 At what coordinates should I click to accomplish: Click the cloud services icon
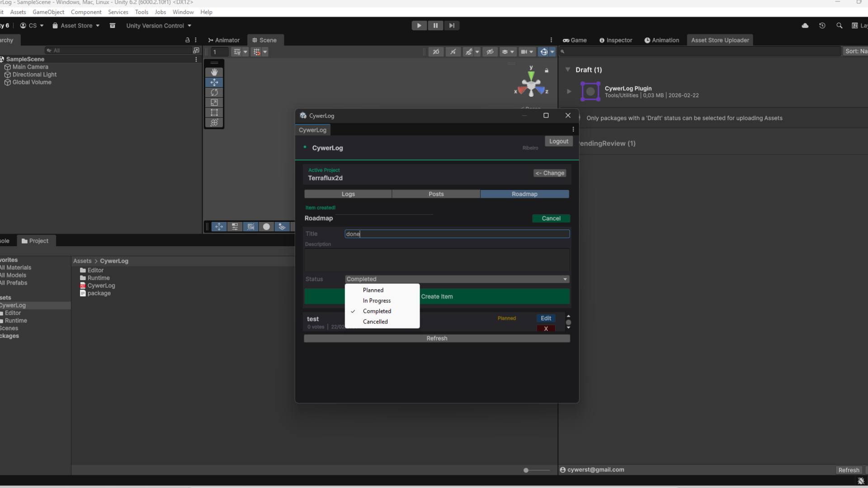coord(805,26)
